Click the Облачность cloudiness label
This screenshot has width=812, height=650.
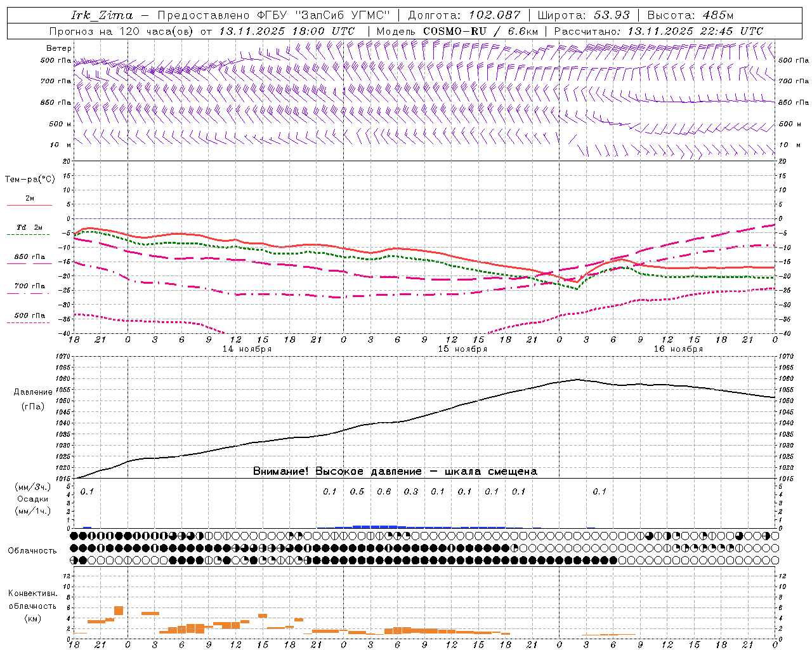(x=32, y=551)
